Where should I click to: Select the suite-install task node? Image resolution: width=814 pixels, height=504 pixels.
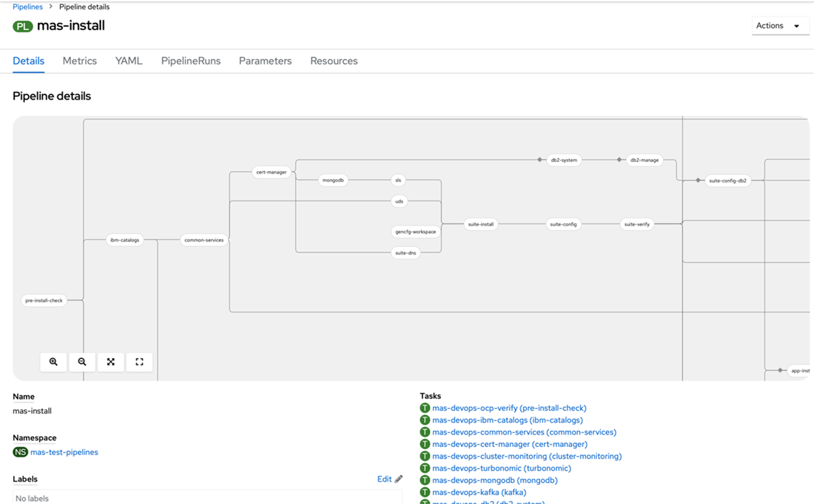(480, 224)
